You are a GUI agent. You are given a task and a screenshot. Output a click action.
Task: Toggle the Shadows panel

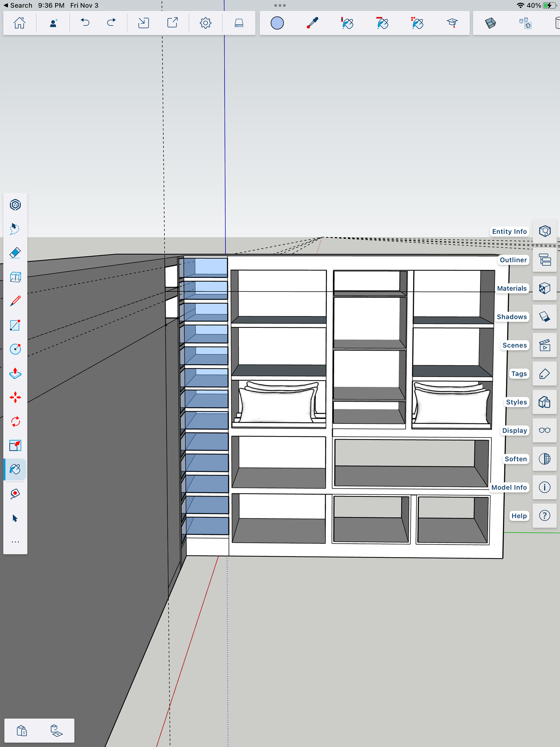[545, 317]
